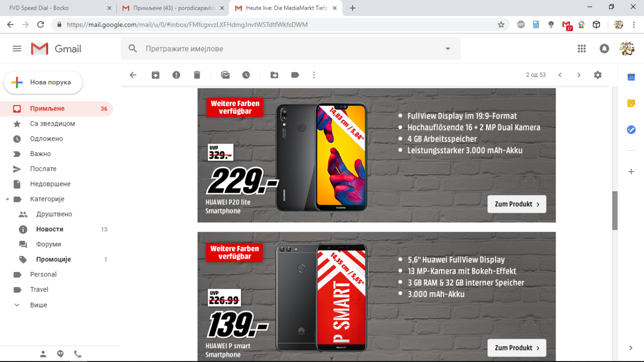Collapse the Категорије section
The height and width of the screenshot is (362, 644).
point(8,199)
